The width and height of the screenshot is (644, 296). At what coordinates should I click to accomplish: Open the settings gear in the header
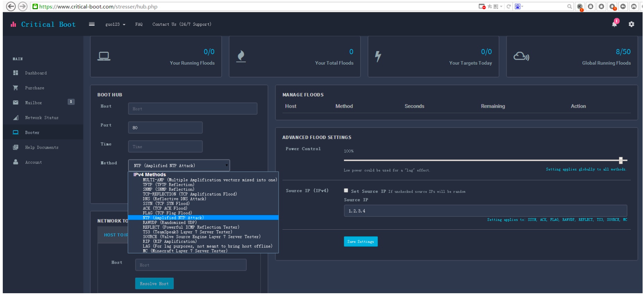632,24
